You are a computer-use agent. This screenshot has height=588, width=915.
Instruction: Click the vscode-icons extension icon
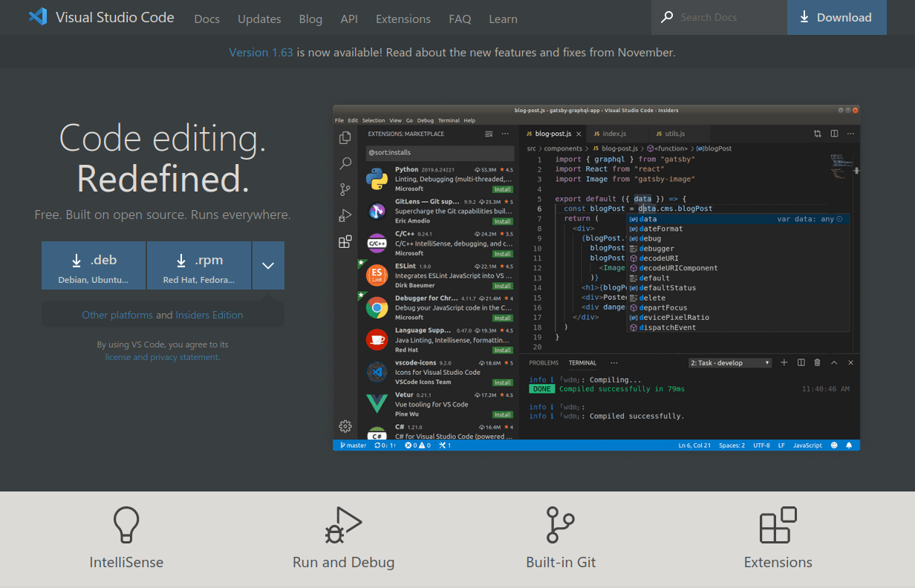377,371
